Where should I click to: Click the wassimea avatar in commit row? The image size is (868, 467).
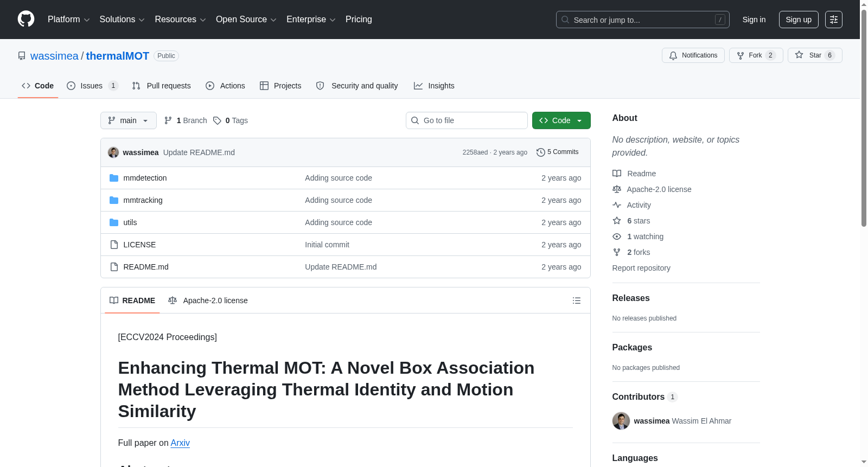(113, 152)
